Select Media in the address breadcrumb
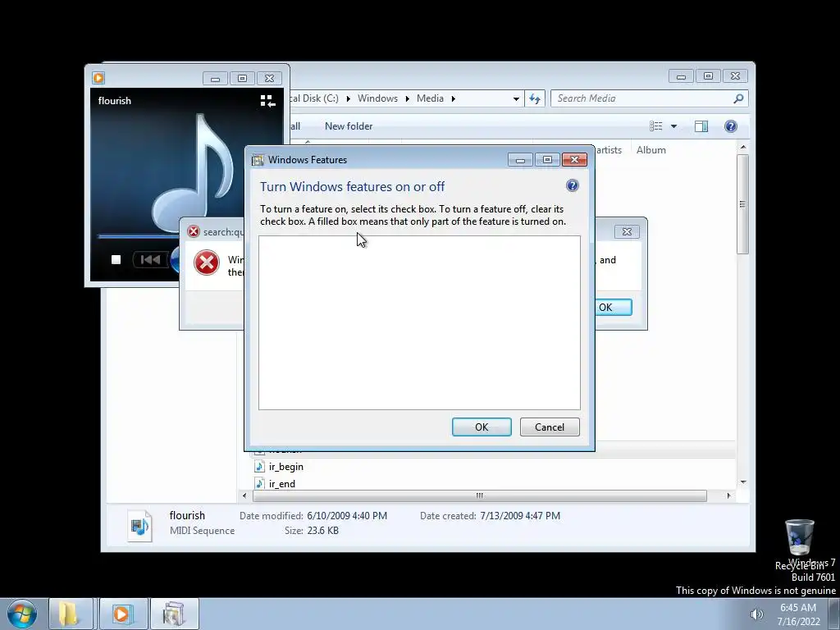The height and width of the screenshot is (630, 840). [430, 98]
